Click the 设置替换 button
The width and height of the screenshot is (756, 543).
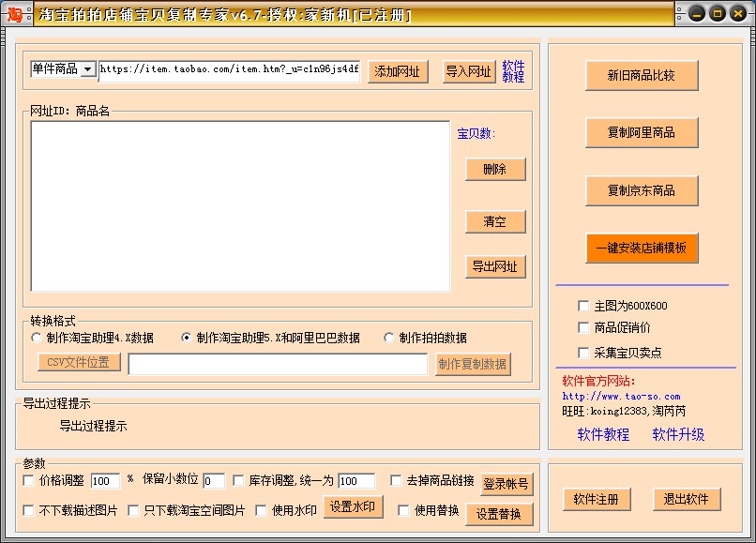pyautogui.click(x=499, y=514)
